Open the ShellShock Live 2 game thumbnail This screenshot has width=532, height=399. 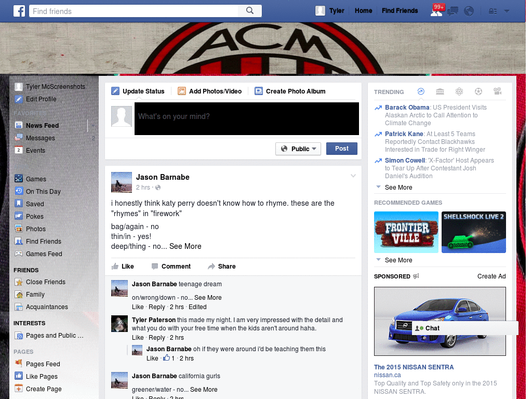point(474,232)
